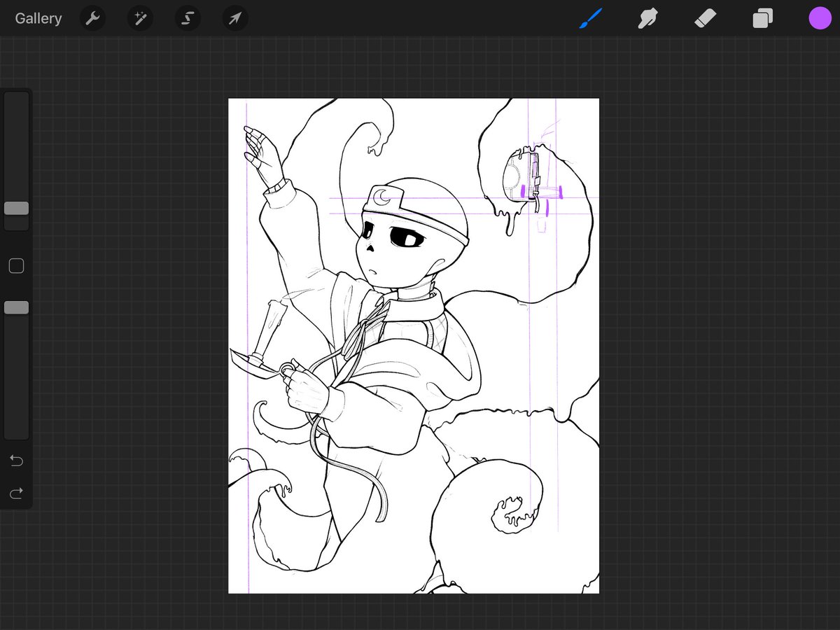Tap the character's headband moon on canvas
Screen dimensions: 840x630
pyautogui.click(x=382, y=197)
